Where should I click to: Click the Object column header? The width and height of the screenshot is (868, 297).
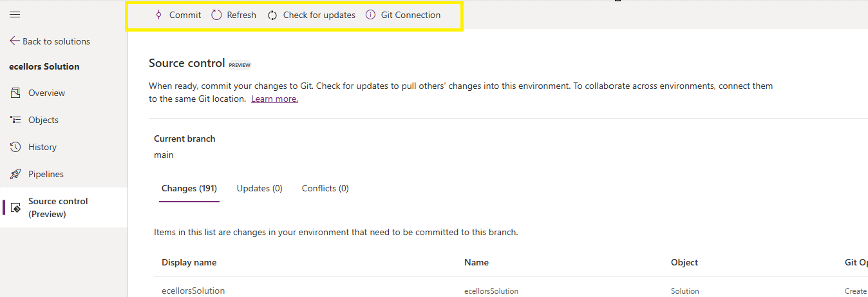click(684, 262)
